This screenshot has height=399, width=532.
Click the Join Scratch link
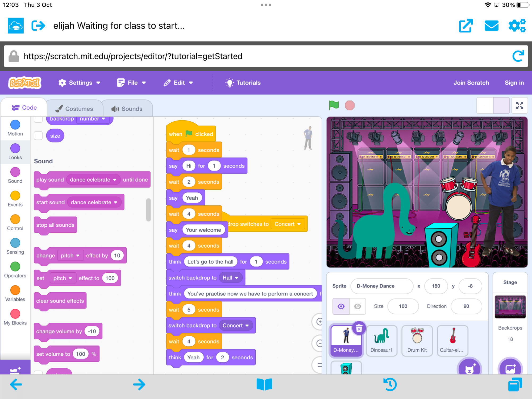click(471, 83)
